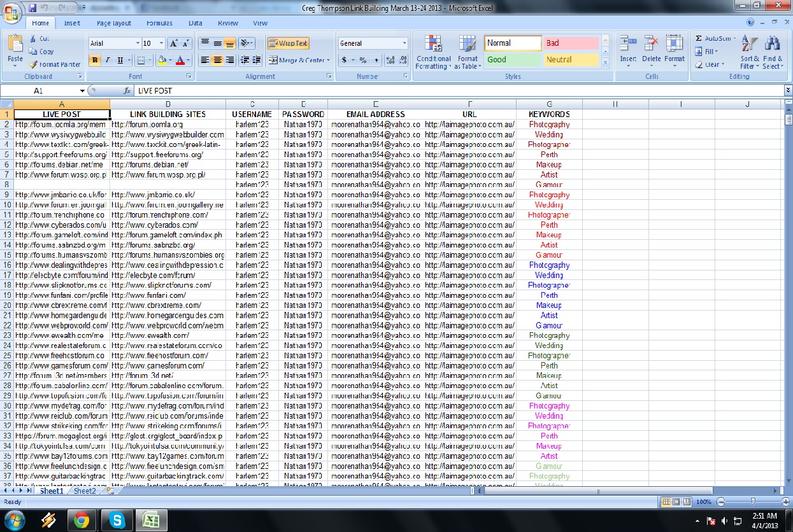This screenshot has width=793, height=532.
Task: Increase decimal places
Action: point(390,60)
